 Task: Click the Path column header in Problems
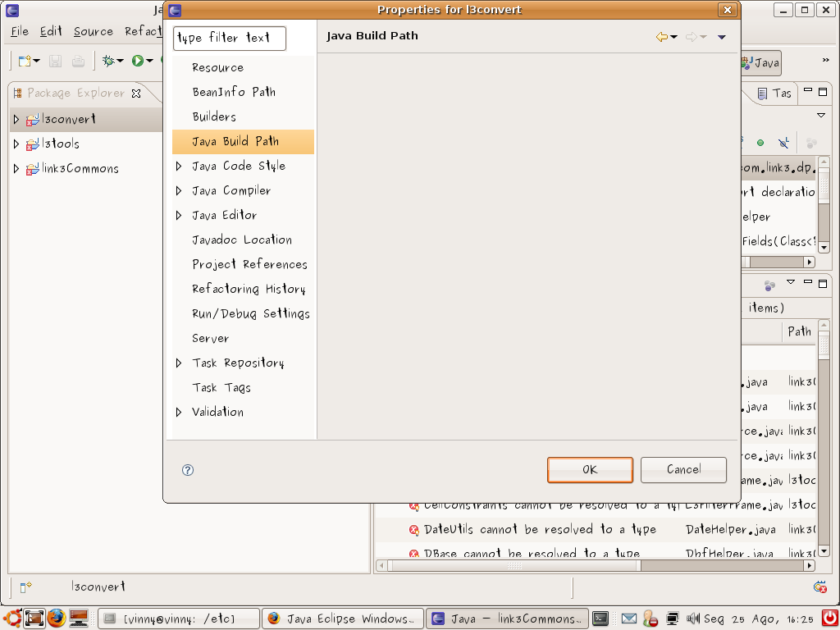(x=799, y=332)
